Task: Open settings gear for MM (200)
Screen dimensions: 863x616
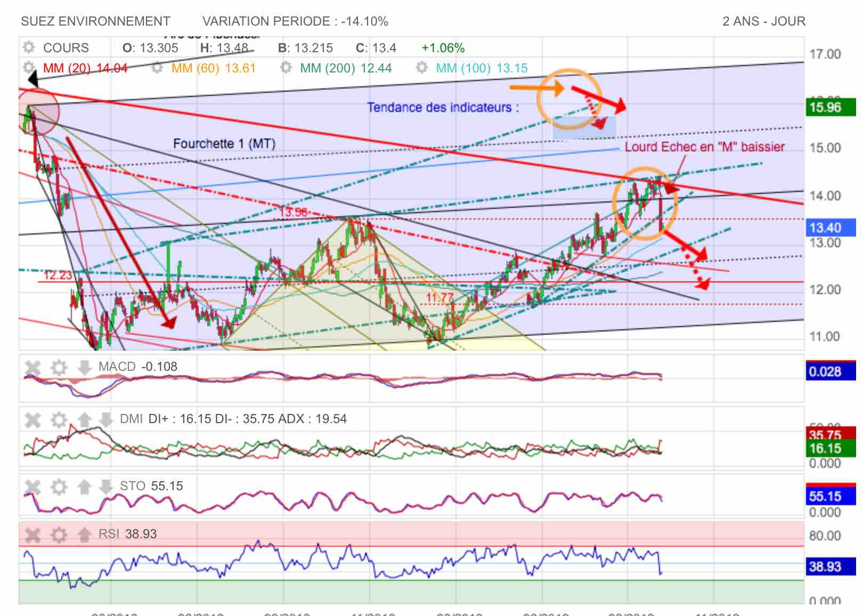Action: [286, 68]
